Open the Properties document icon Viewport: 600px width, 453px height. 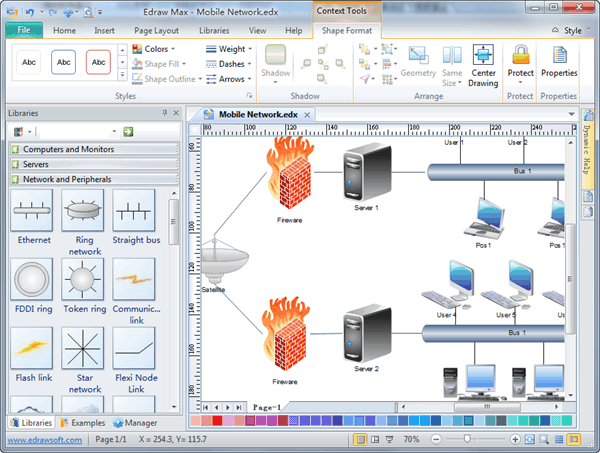pyautogui.click(x=559, y=55)
